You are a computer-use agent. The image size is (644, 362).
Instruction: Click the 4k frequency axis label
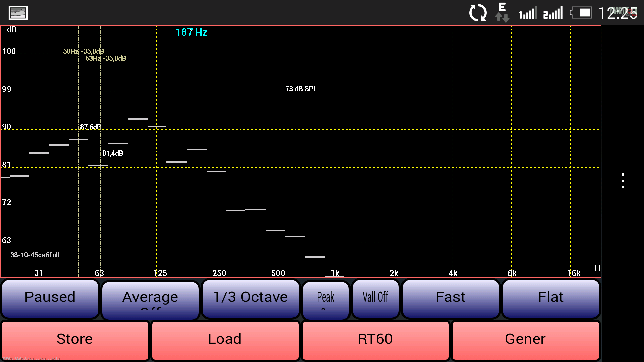point(453,273)
